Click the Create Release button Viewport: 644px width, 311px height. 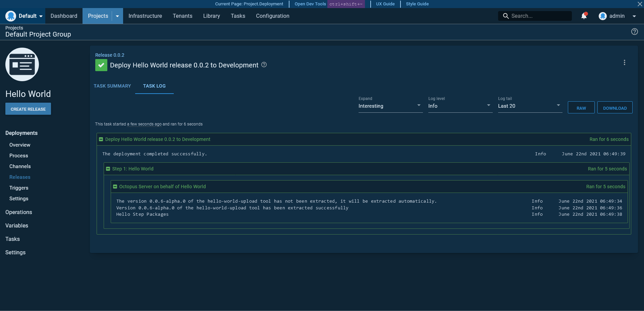28,109
